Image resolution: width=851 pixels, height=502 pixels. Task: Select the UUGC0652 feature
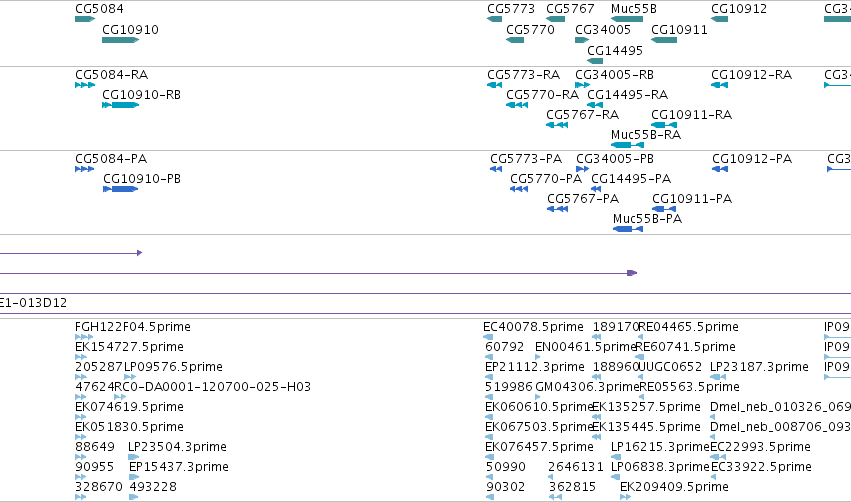pos(640,377)
